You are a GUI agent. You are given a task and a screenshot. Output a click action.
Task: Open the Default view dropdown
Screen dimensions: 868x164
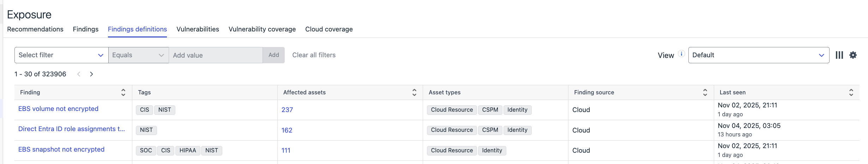(x=758, y=55)
